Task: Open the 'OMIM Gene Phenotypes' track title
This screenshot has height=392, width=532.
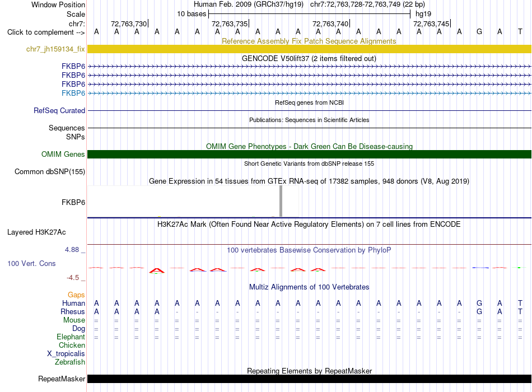Action: point(309,146)
